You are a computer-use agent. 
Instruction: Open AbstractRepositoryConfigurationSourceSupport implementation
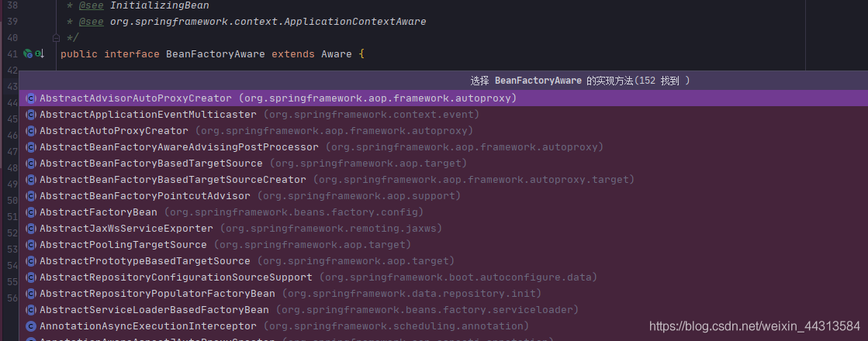(175, 277)
